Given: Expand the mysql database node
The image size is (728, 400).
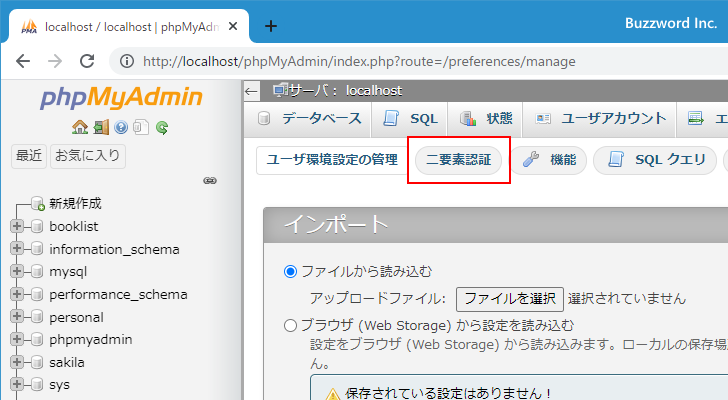Looking at the screenshot, I should tap(17, 271).
